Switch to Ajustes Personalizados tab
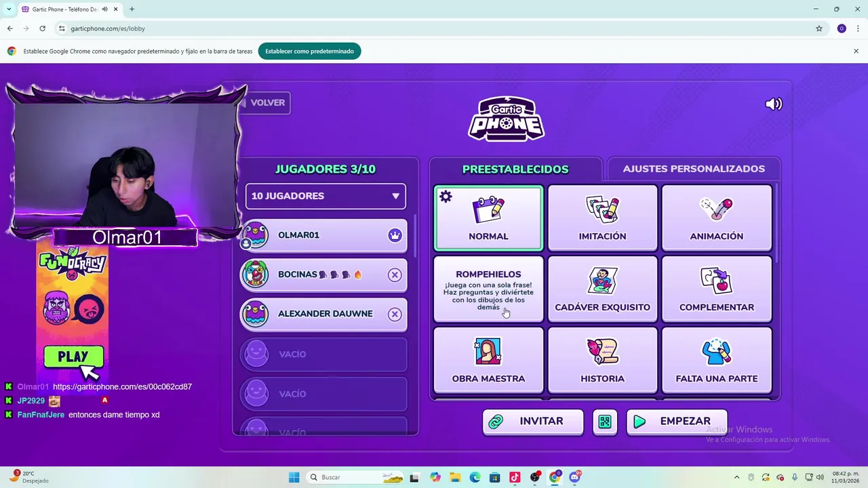The width and height of the screenshot is (868, 488). coord(694,169)
